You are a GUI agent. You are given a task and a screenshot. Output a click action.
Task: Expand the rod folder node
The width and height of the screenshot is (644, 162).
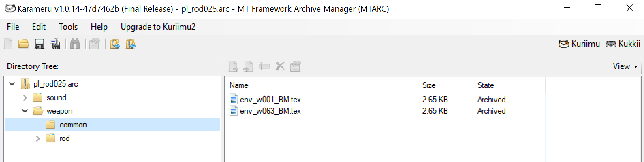tap(38, 138)
